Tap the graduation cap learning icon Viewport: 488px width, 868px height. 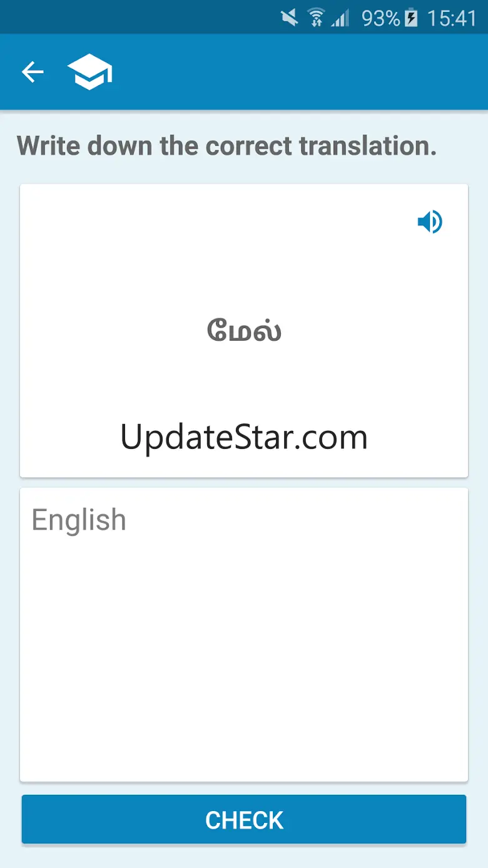89,72
